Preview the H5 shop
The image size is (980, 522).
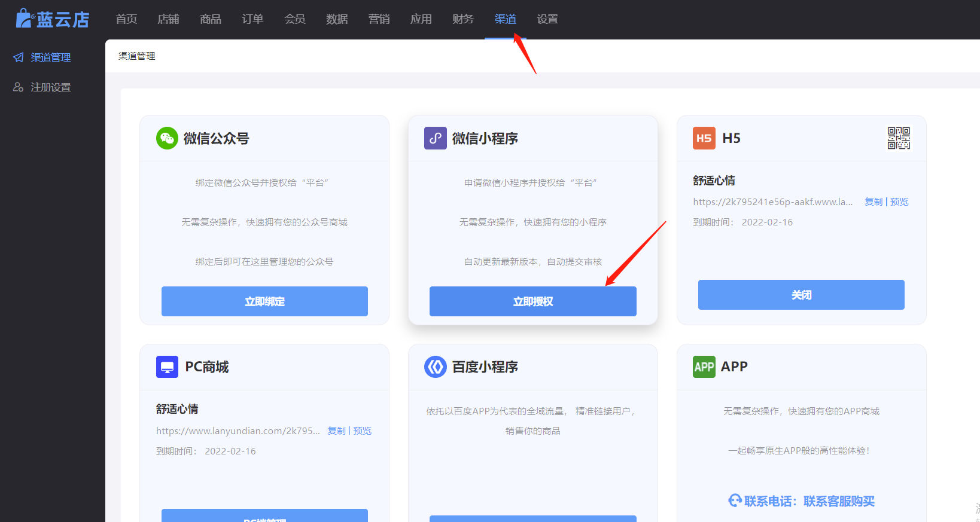coord(899,202)
